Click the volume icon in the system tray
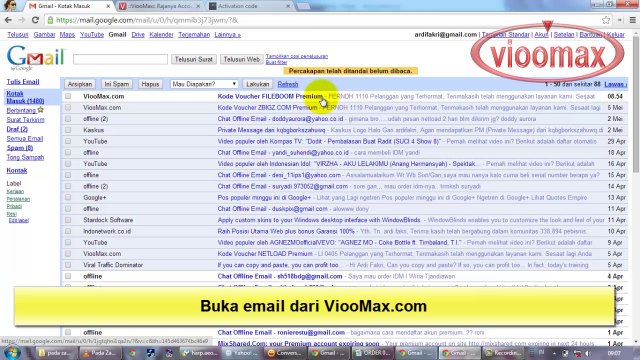 tap(588, 353)
